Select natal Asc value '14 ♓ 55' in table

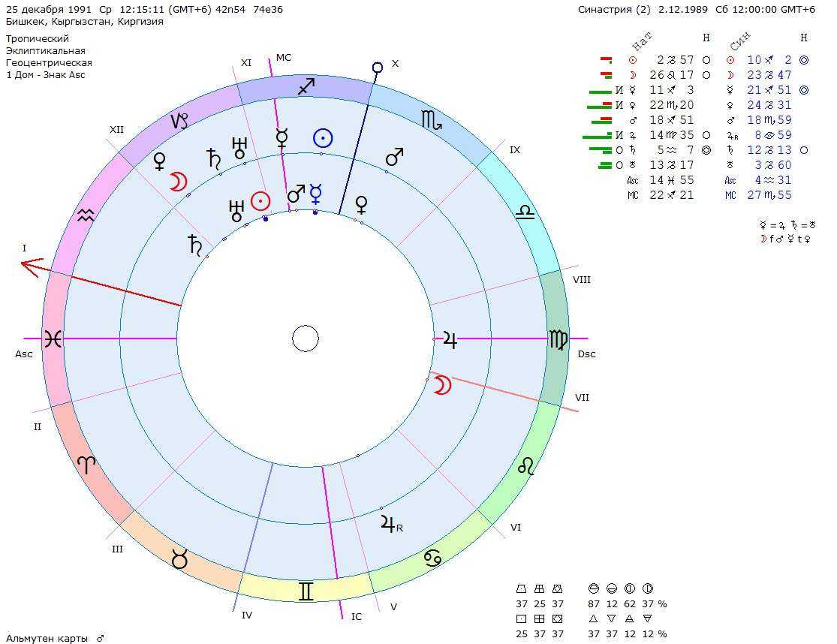672,180
